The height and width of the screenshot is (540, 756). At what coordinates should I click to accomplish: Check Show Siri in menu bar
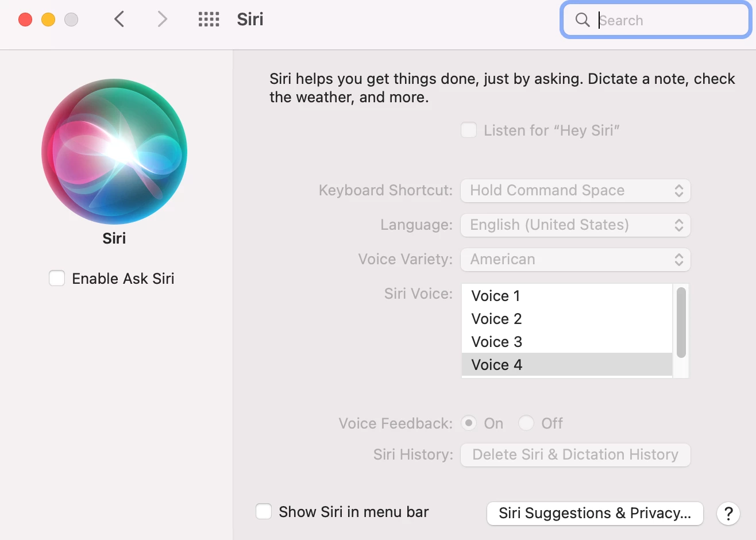(264, 512)
